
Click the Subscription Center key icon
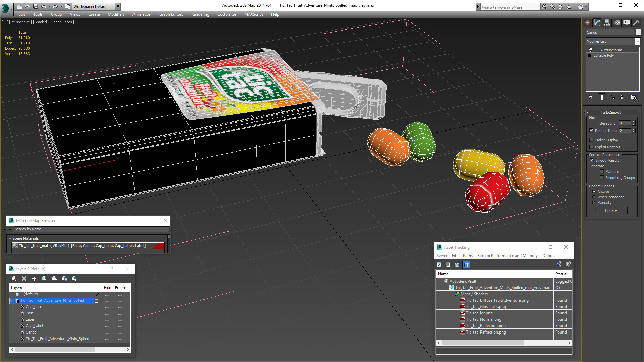pyautogui.click(x=552, y=7)
